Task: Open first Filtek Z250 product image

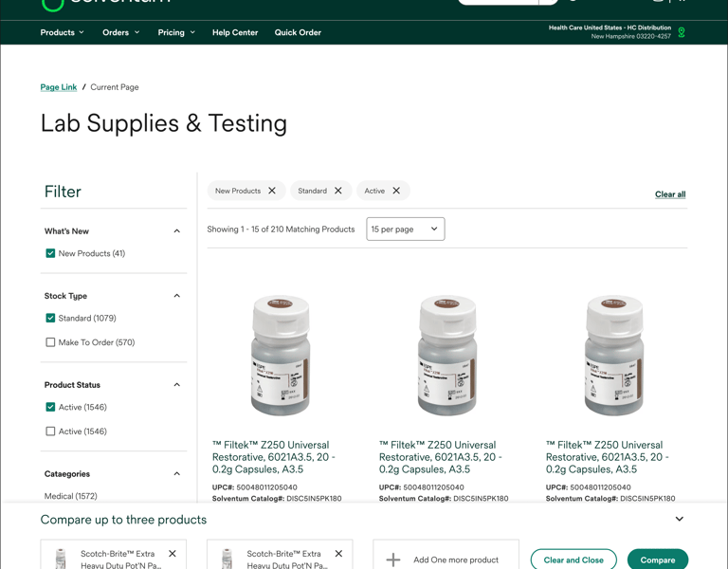Action: point(281,355)
